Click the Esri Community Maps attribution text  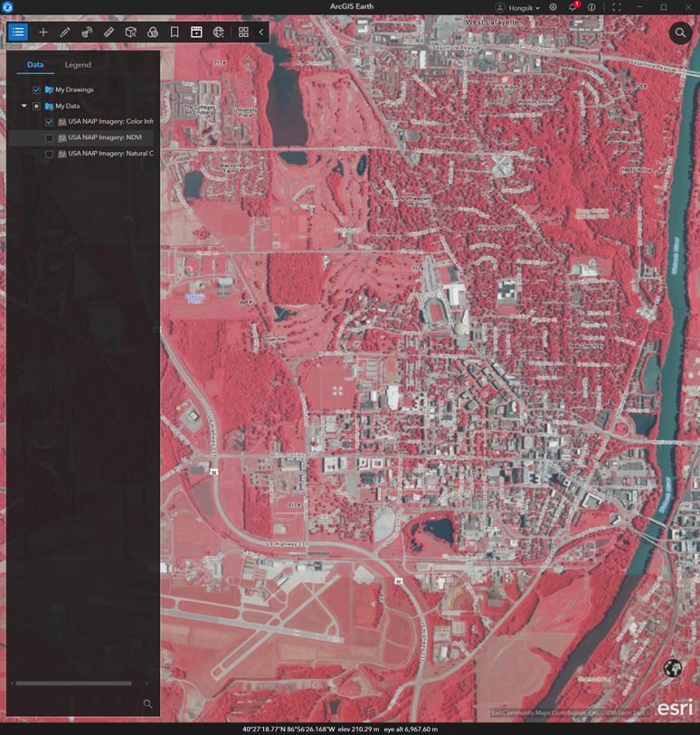coord(568,713)
